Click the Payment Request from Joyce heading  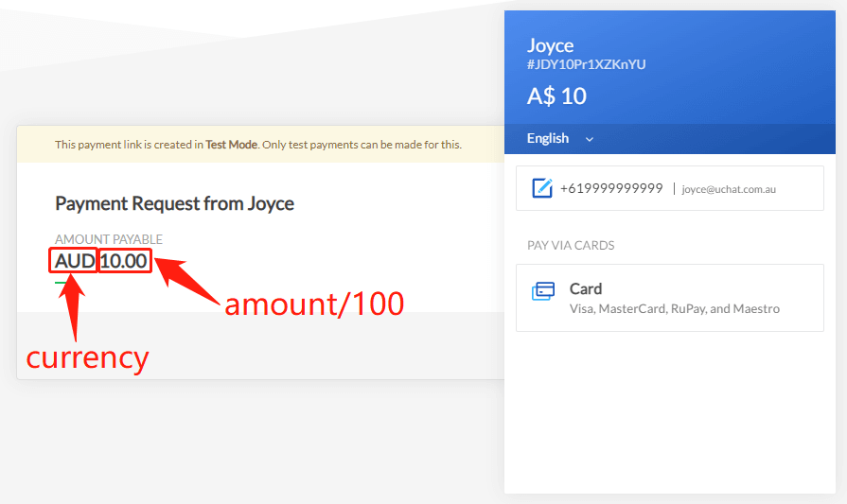point(174,203)
